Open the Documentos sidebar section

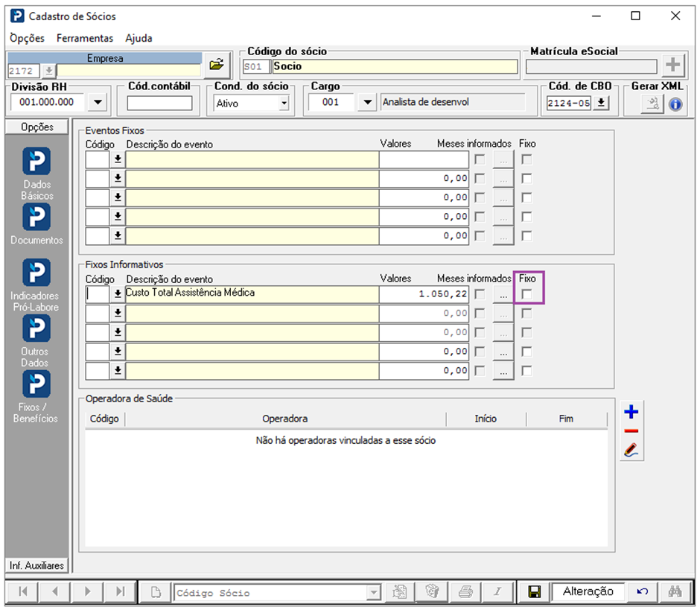point(36,224)
